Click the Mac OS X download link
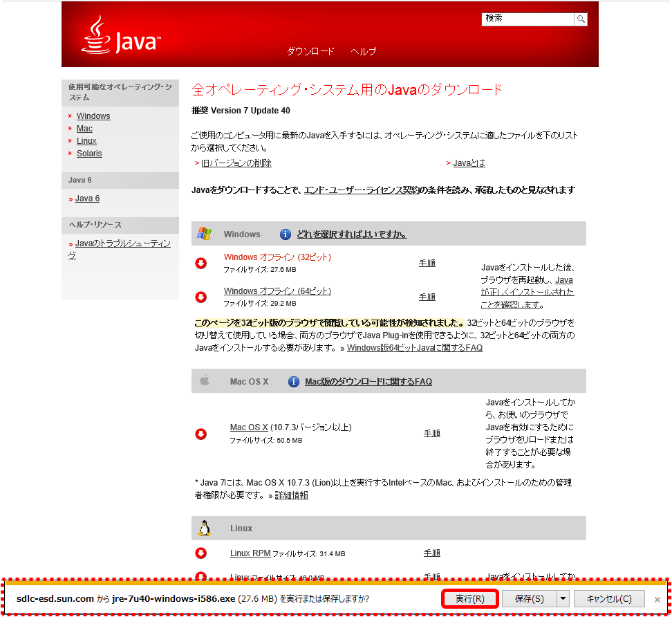Viewport: 672px width, 617px height. [x=249, y=427]
